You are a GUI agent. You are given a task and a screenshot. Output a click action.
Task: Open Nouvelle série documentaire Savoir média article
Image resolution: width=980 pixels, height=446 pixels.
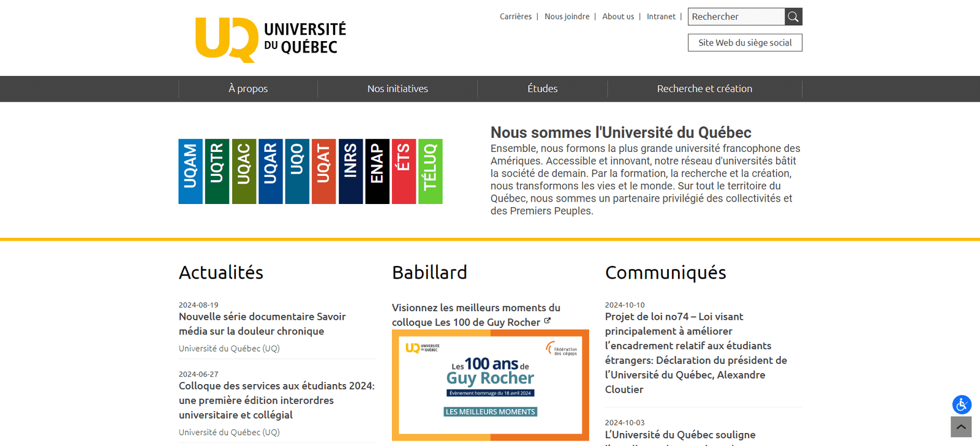point(262,323)
